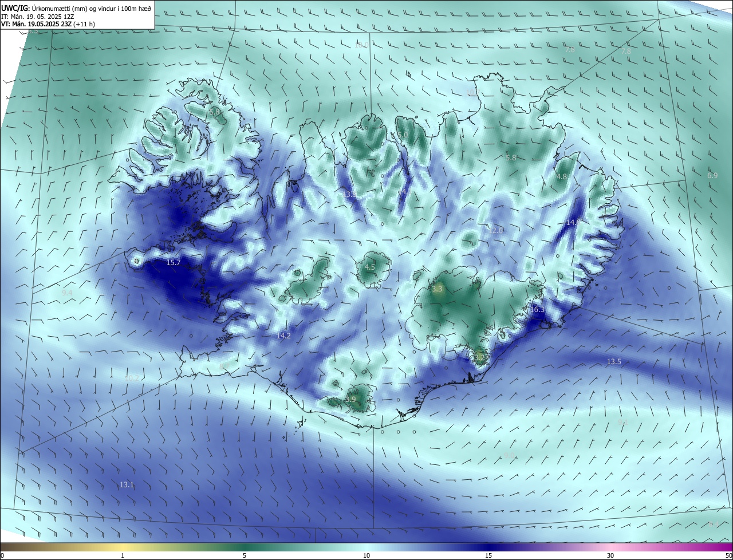Image resolution: width=733 pixels, height=560 pixels.
Task: Click the 3.2 value label
Action: tap(479, 357)
